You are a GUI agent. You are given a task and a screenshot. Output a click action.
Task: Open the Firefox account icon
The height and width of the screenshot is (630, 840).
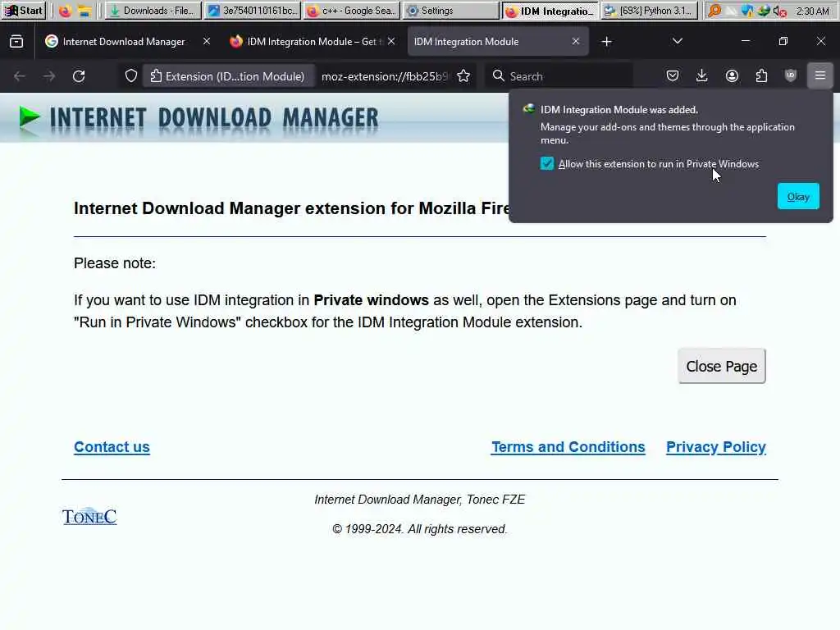732,76
